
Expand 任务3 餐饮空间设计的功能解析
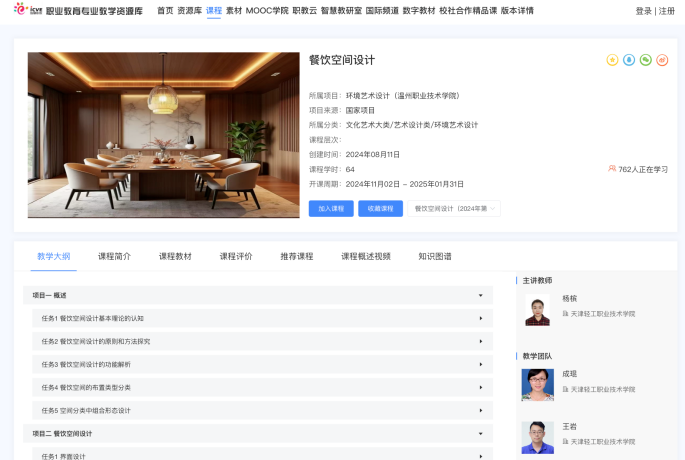pos(480,364)
